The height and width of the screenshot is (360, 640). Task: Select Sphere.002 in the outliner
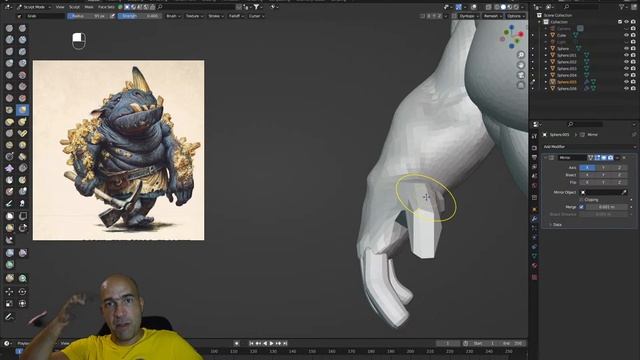tap(567, 62)
